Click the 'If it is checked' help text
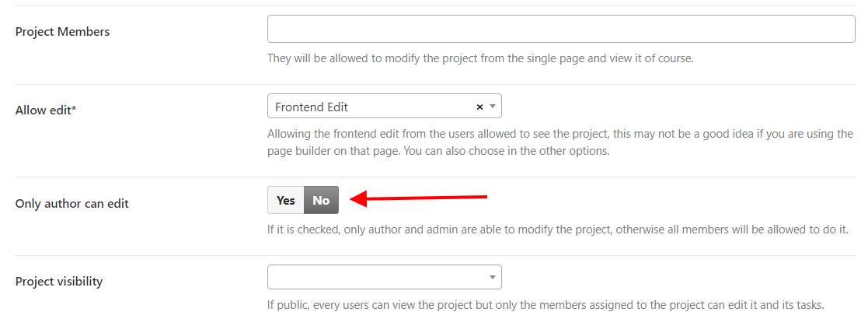Viewport: 868px width, 326px height. pyautogui.click(x=556, y=230)
